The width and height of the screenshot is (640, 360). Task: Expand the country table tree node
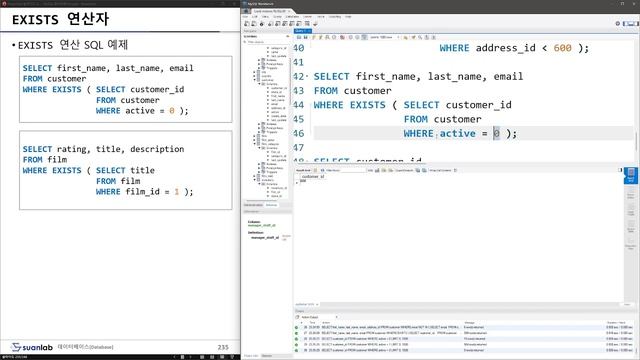click(x=255, y=76)
